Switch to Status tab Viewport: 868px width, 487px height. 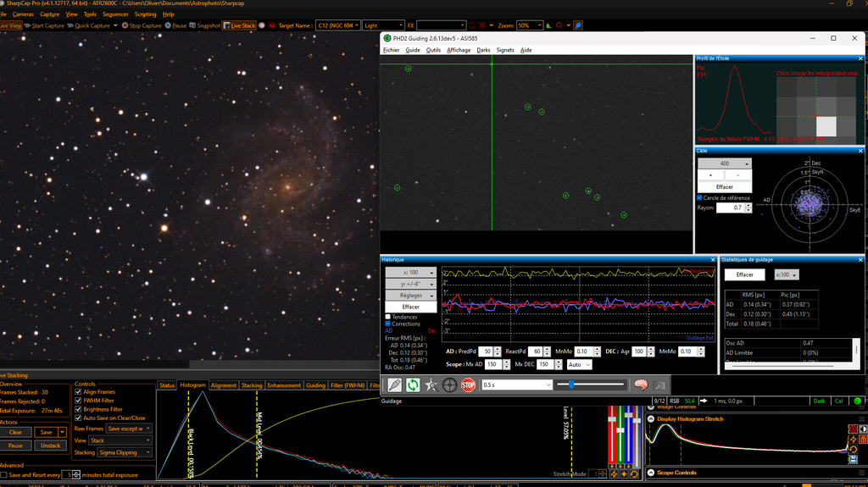[167, 385]
